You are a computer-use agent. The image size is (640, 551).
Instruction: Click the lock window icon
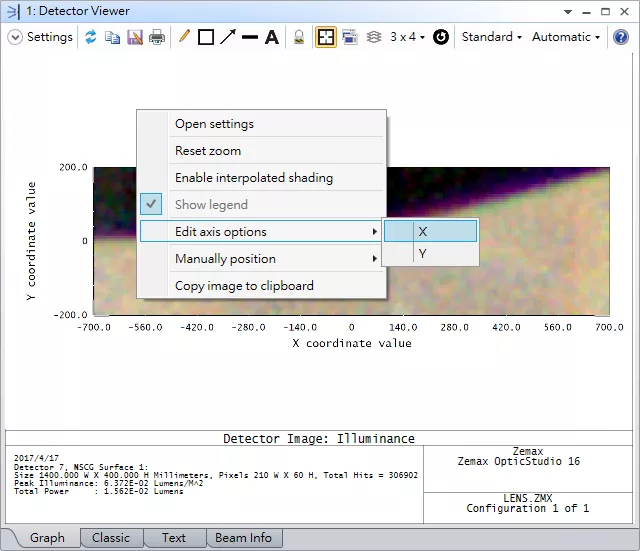click(299, 37)
